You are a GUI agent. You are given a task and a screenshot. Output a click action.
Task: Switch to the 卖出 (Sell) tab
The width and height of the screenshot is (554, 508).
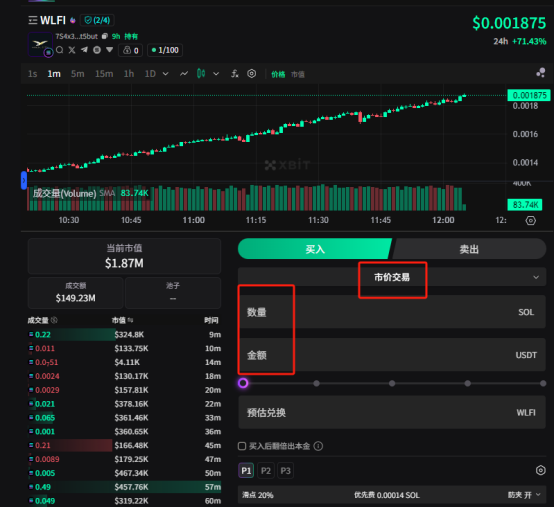click(x=469, y=249)
